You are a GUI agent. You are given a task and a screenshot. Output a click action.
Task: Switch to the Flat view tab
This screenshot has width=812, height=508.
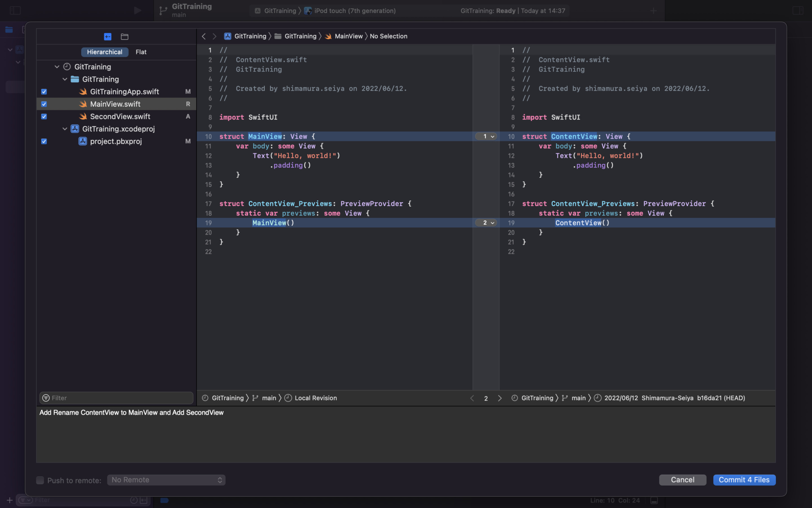141,52
